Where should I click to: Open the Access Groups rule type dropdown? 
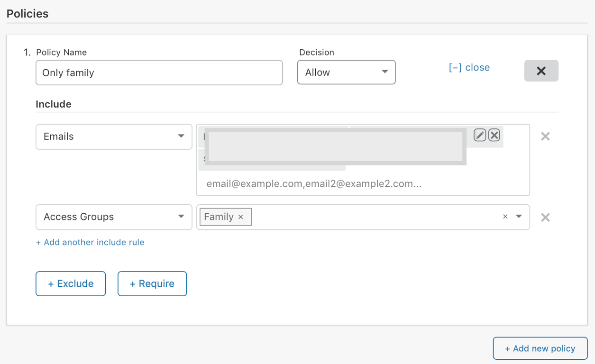click(114, 217)
